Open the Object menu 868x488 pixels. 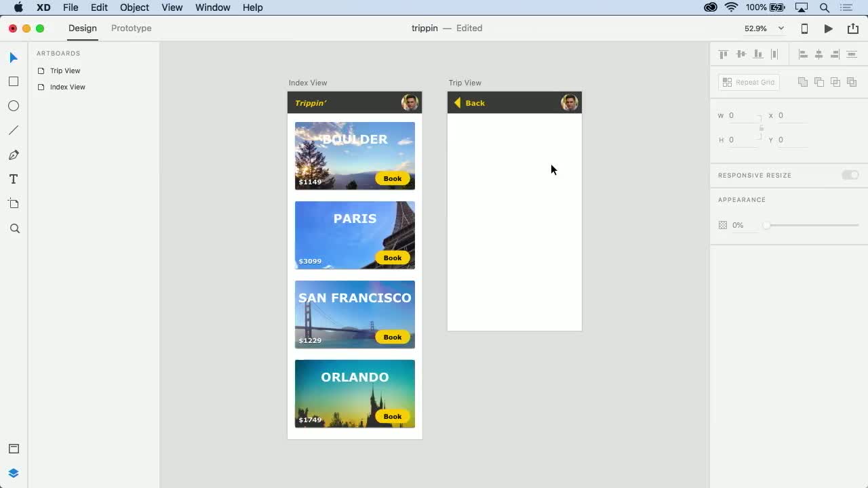coord(134,7)
